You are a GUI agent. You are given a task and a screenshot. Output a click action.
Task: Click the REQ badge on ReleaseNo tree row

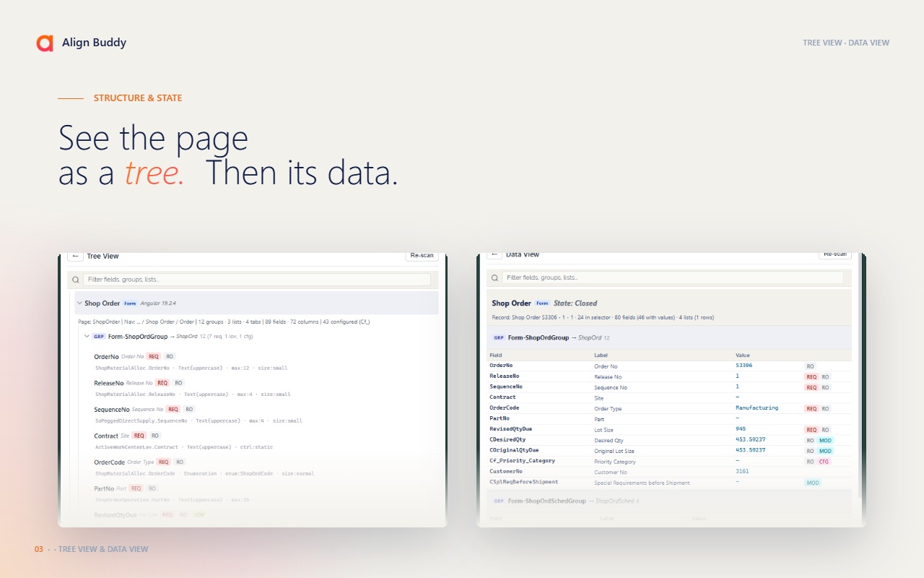click(x=162, y=383)
